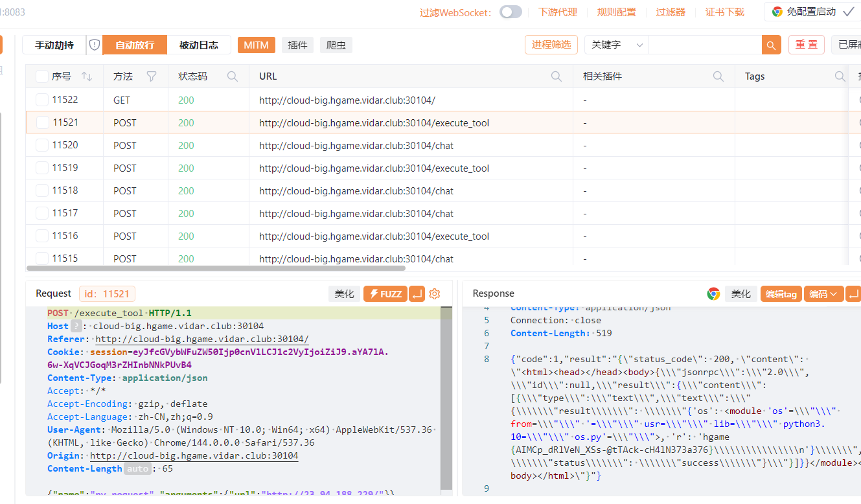861x504 pixels.
Task: Tick the checkbox for row 11522
Action: click(x=42, y=100)
